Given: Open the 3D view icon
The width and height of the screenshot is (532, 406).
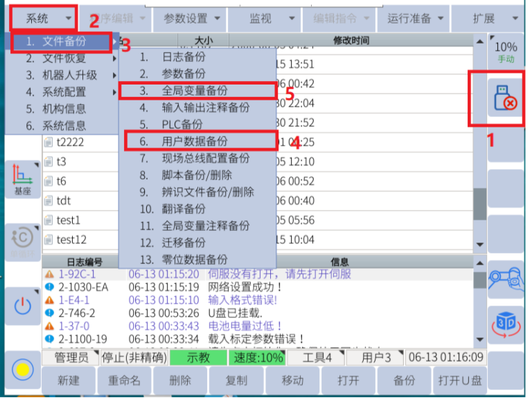Looking at the screenshot, I should pyautogui.click(x=506, y=324).
